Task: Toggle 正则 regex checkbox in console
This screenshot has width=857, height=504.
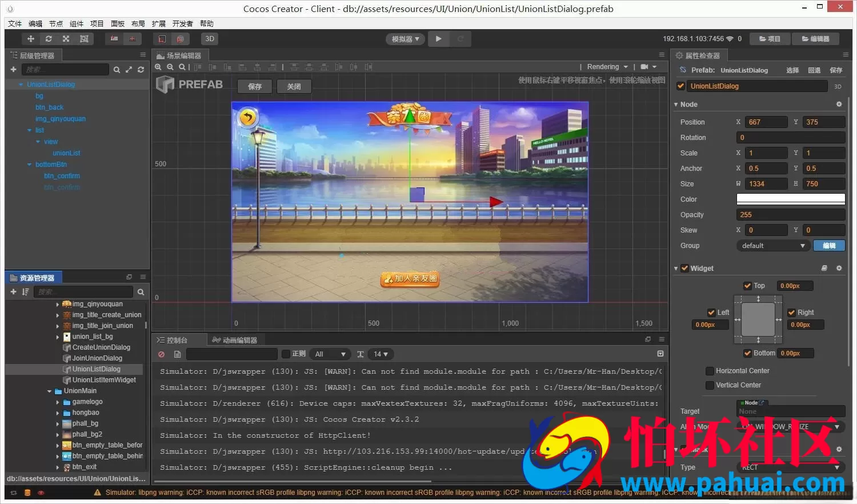Action: 286,354
